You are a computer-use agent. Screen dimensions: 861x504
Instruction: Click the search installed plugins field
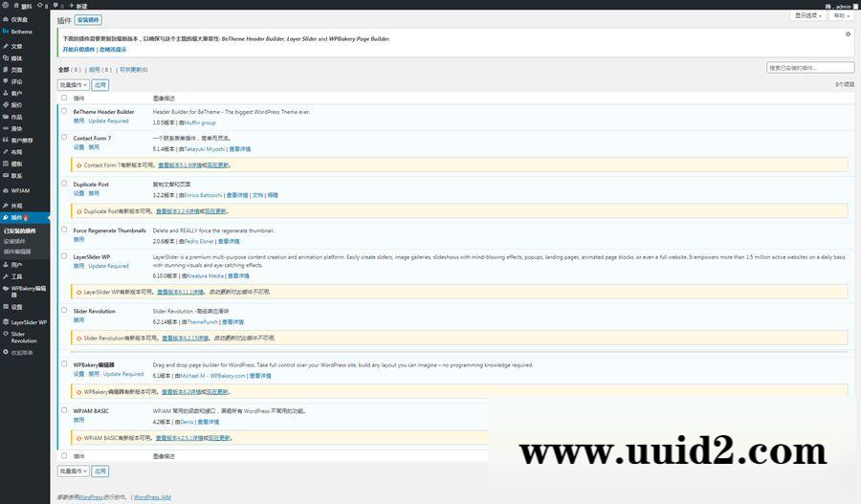tap(810, 68)
